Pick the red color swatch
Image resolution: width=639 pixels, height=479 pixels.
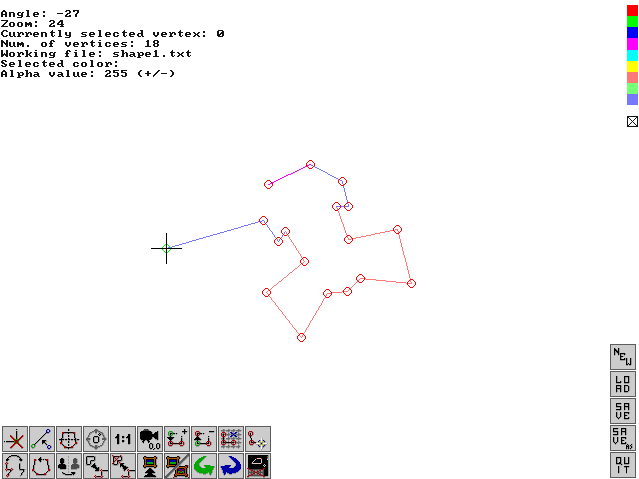point(632,10)
